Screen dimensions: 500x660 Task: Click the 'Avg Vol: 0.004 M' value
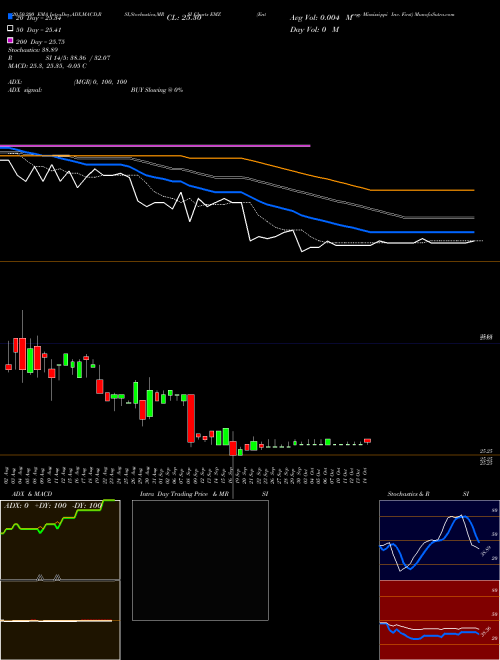click(x=322, y=18)
